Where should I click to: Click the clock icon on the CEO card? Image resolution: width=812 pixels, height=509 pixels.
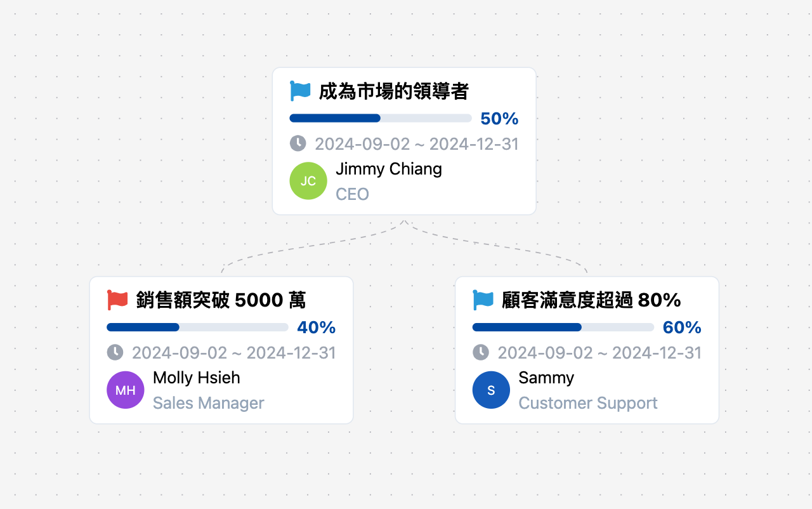point(298,143)
